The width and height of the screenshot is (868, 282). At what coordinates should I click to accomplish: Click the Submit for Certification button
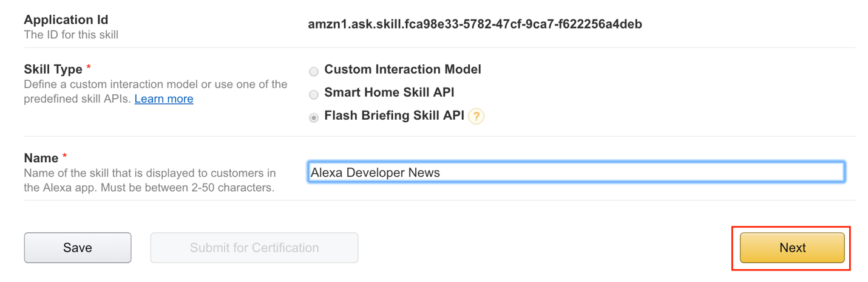(x=254, y=248)
